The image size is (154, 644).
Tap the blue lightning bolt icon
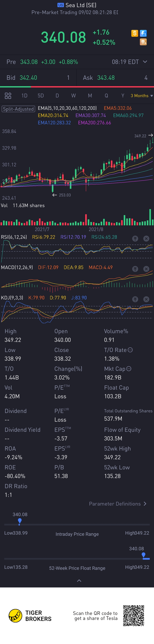[x=143, y=33]
